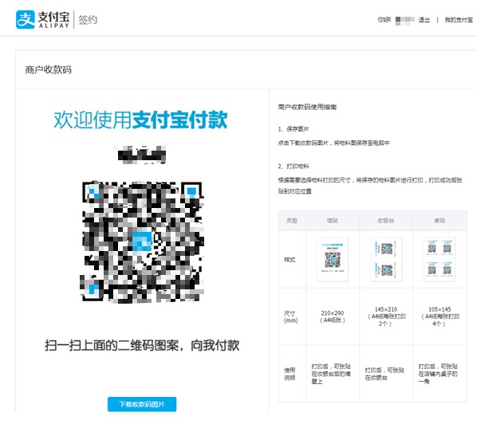The height and width of the screenshot is (424, 504).
Task: Click the 墙贴 usage description cell
Action: tap(331, 374)
